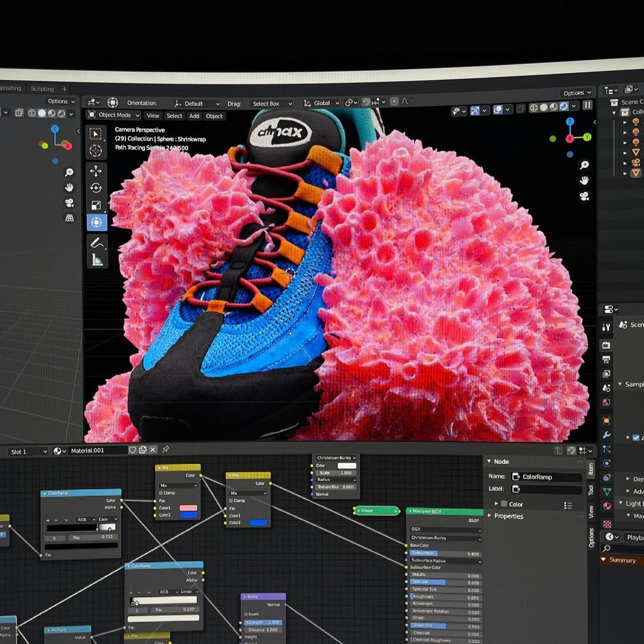Switch main viewport to solid shading
644x644 pixels.
pos(544,107)
